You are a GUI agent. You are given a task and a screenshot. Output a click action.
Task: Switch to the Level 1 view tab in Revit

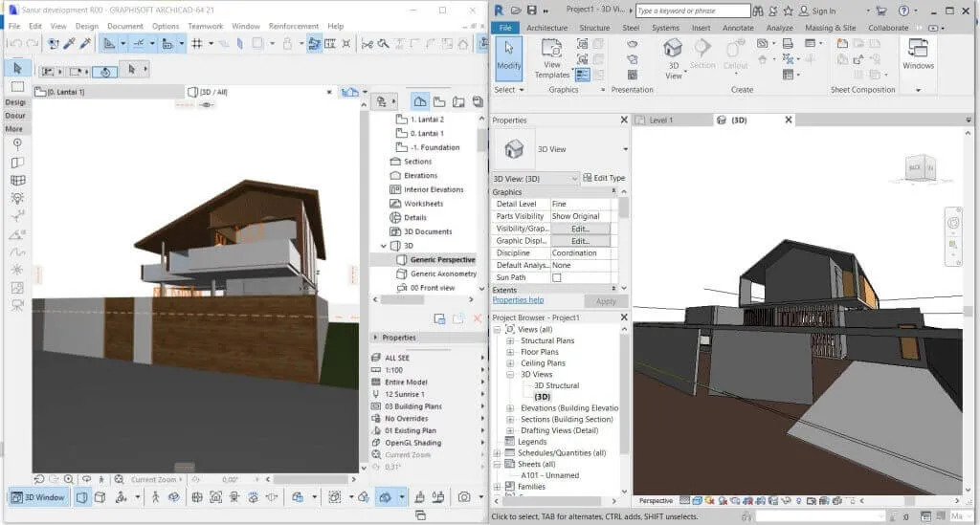(673, 120)
